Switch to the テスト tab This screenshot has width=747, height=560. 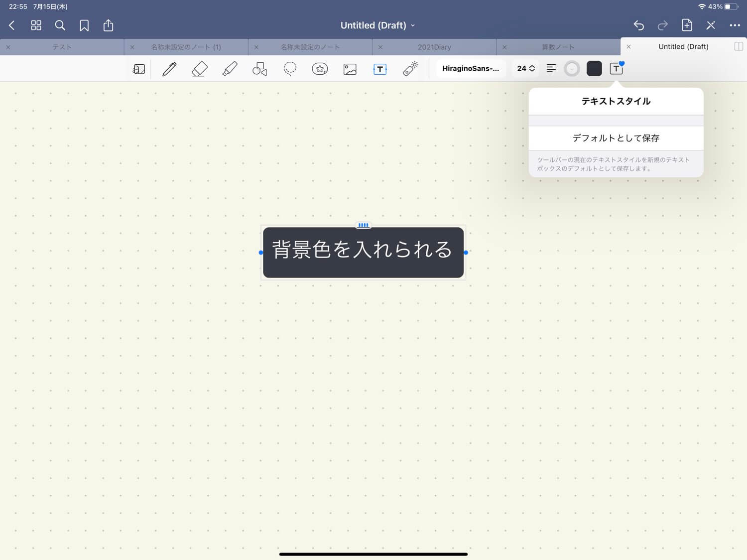[x=62, y=47]
